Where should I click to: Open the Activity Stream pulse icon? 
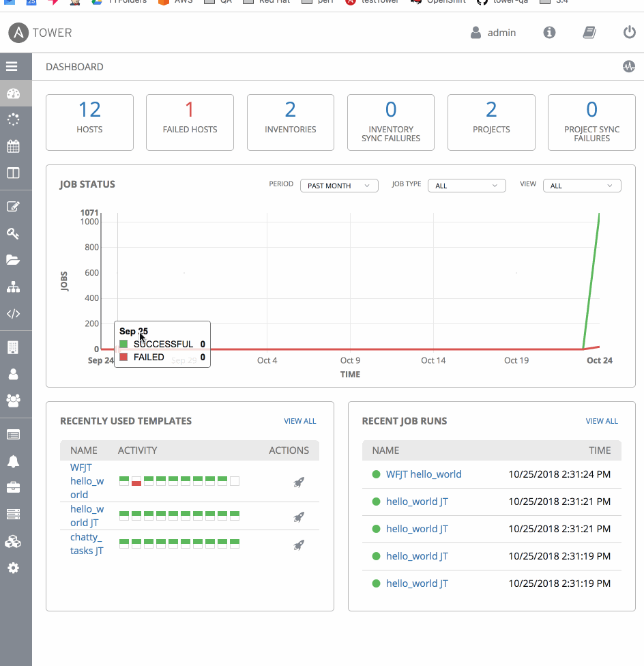tap(628, 66)
